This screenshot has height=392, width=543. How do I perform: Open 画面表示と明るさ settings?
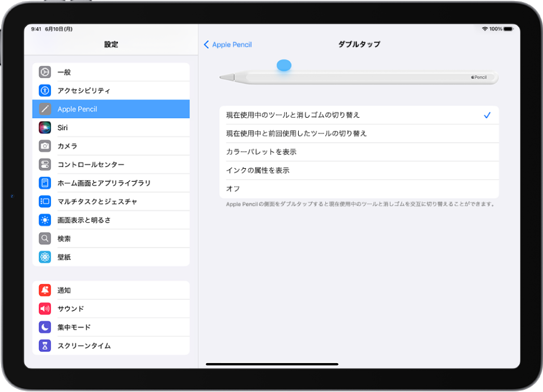pos(111,220)
